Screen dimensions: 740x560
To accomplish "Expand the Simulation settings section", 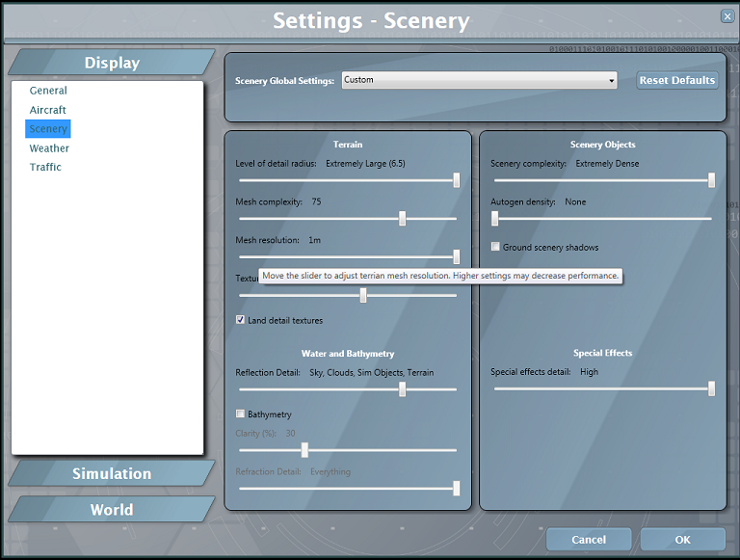I will tap(112, 473).
